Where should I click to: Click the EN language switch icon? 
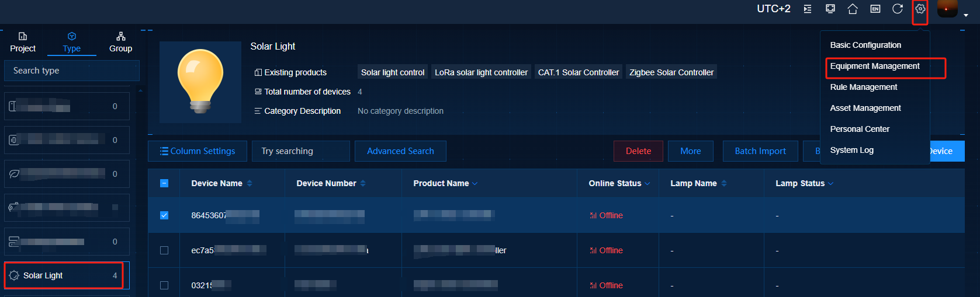[875, 9]
